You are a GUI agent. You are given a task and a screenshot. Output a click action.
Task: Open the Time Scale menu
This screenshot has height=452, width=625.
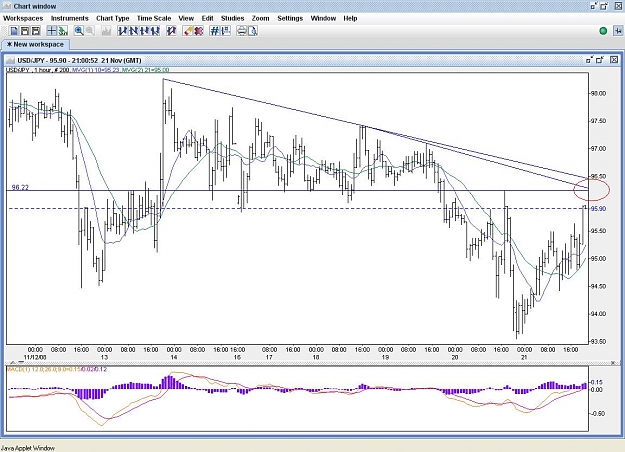coord(154,18)
